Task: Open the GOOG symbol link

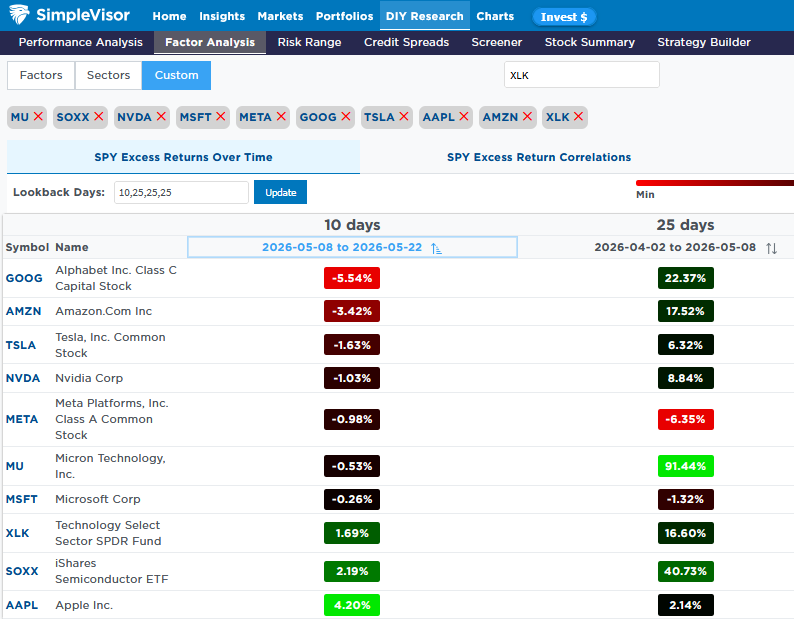Action: tap(24, 278)
